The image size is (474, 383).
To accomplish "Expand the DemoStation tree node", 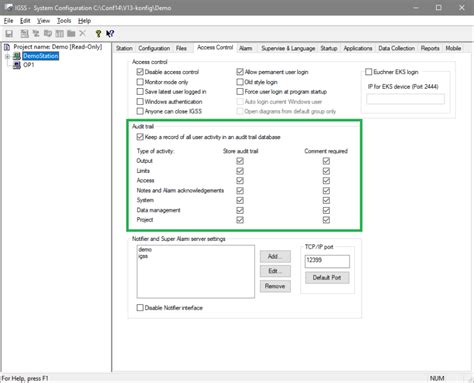I will tap(7, 56).
